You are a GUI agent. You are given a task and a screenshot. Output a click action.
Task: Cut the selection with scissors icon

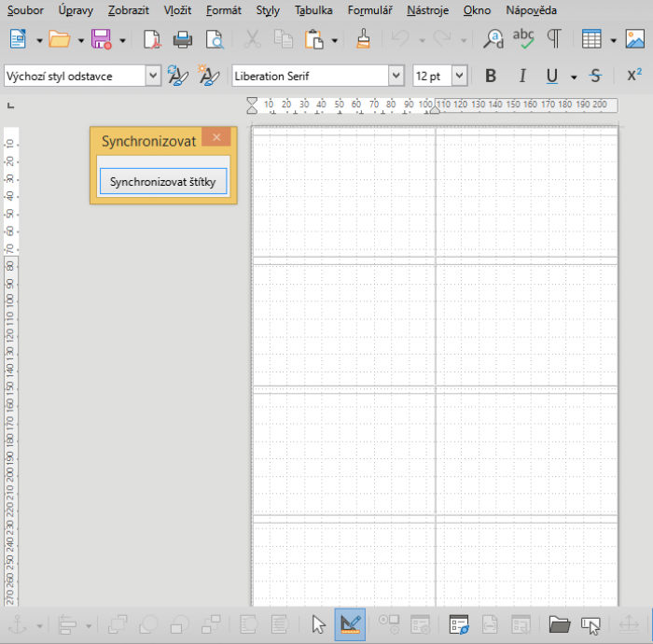253,39
